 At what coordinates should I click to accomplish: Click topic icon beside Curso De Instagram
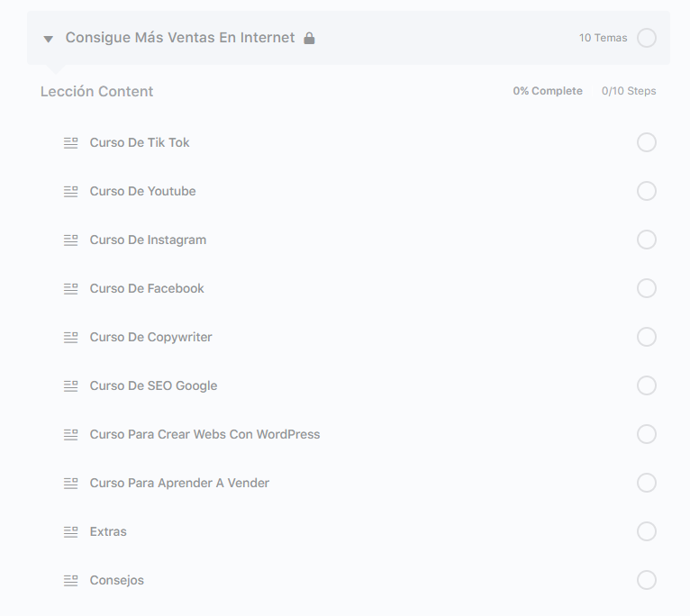tap(70, 240)
